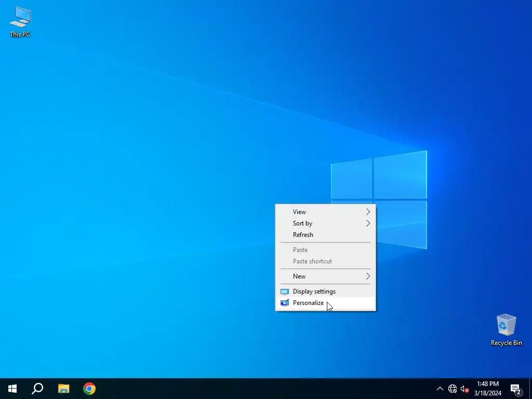
Task: Select the Recycle Bin desktop icon
Action: click(x=506, y=329)
